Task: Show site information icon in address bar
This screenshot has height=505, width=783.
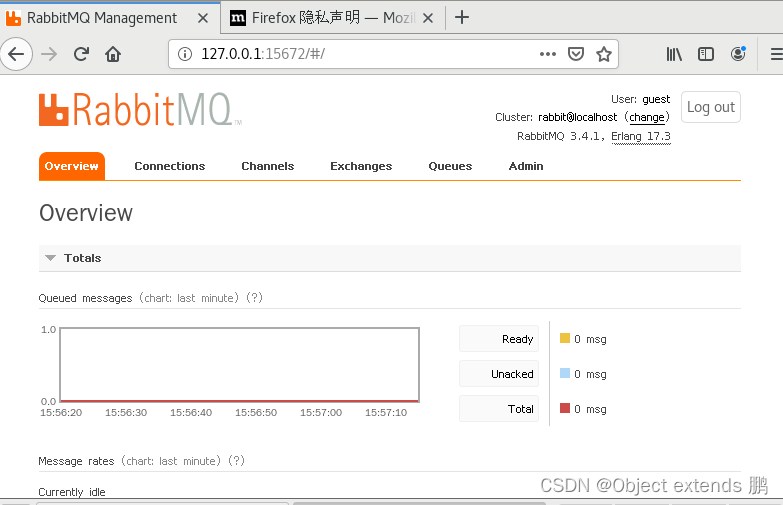Action: (185, 54)
